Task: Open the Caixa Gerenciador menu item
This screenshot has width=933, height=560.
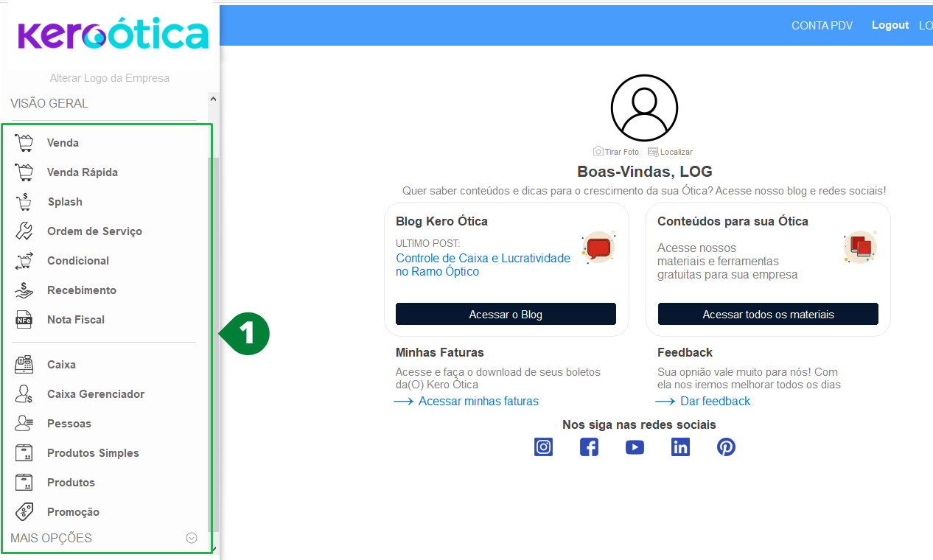Action: click(x=96, y=393)
